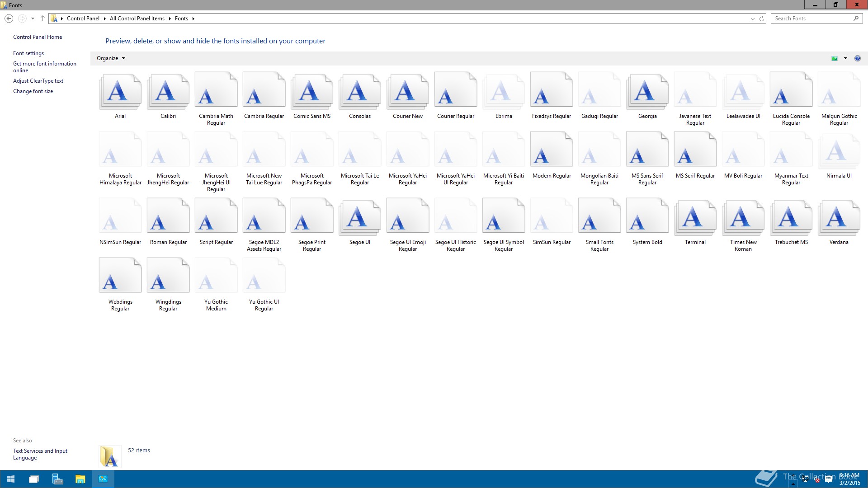The image size is (868, 488).
Task: Click the Cambria Math Regular font
Action: 216,90
